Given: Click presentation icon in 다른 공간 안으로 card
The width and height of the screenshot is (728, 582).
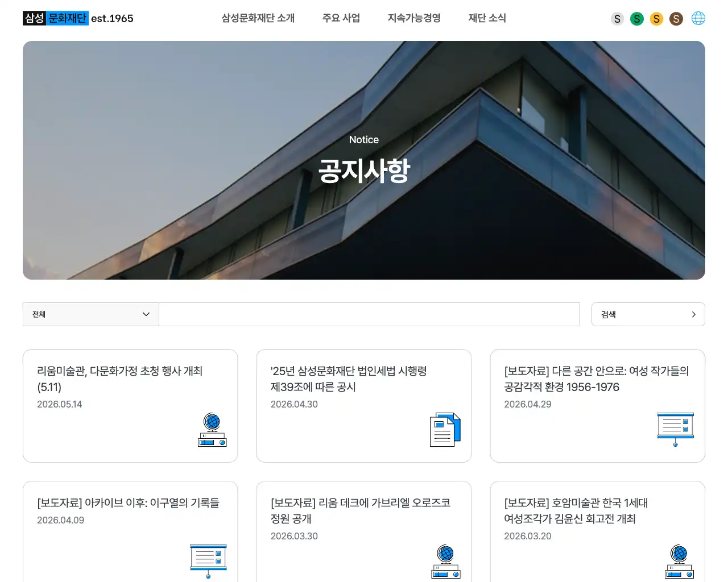Looking at the screenshot, I should click(675, 430).
